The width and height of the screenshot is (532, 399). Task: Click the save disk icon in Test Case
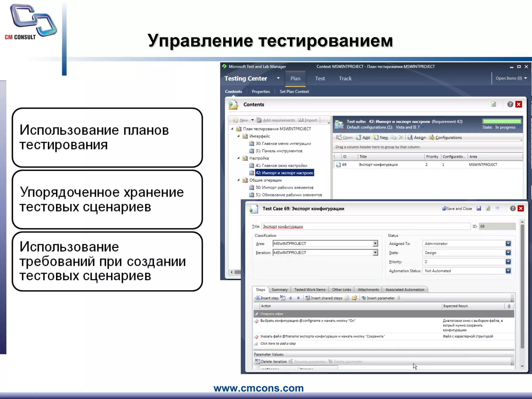click(x=478, y=209)
